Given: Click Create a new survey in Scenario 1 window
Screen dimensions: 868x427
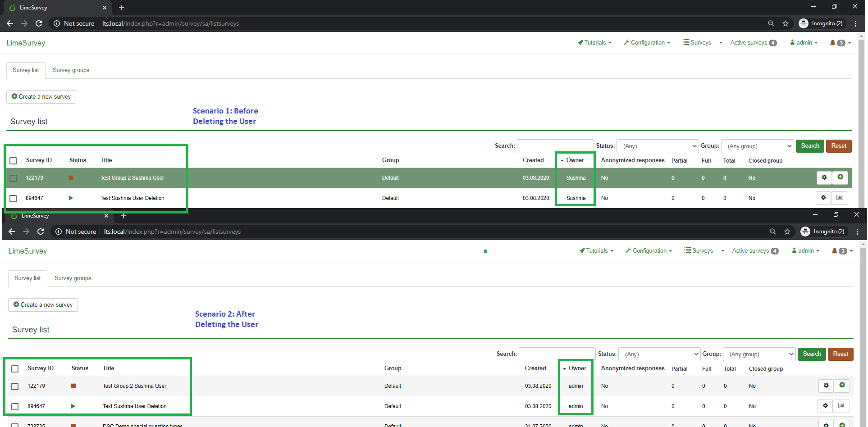Looking at the screenshot, I should pyautogui.click(x=41, y=97).
